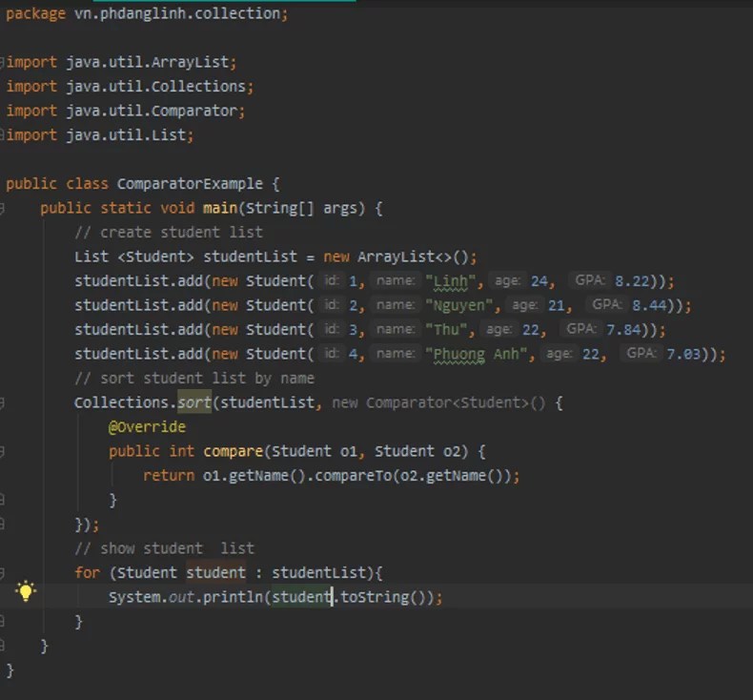Click the 'GPA:' hint on Phuong Anh line
The image size is (753, 700).
pos(641,354)
